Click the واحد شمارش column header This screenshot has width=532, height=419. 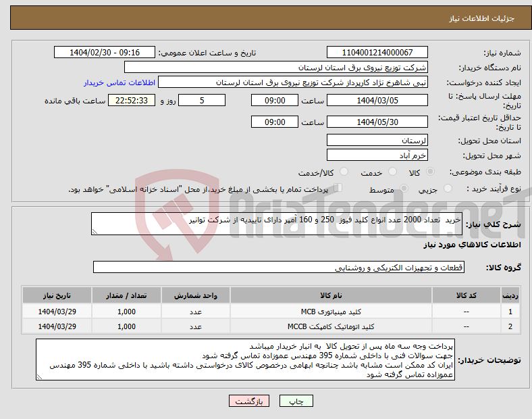click(196, 295)
